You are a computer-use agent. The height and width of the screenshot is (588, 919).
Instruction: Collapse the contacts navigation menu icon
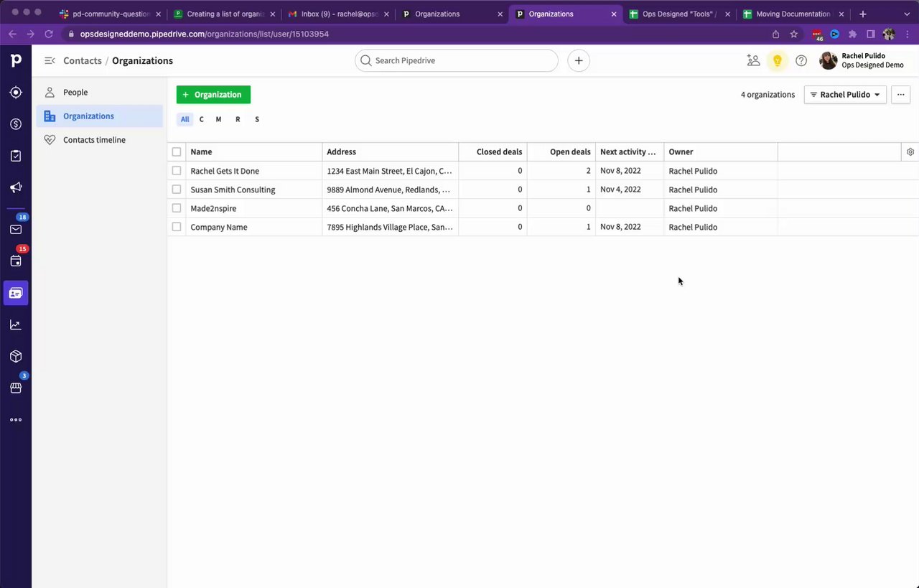pyautogui.click(x=50, y=61)
